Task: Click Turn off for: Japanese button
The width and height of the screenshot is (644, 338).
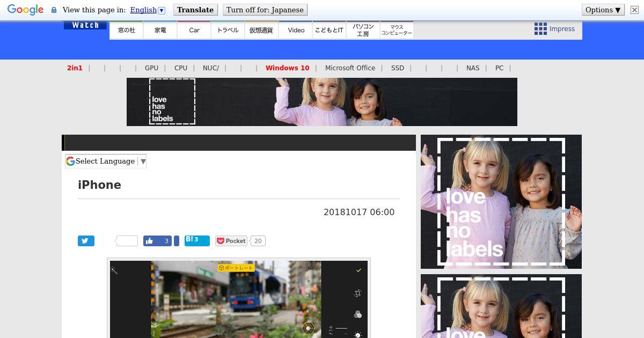Action: [265, 10]
